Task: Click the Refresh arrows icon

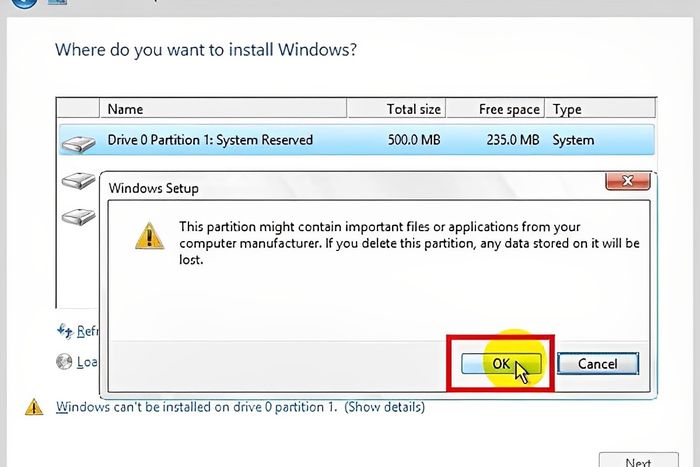Action: click(65, 331)
